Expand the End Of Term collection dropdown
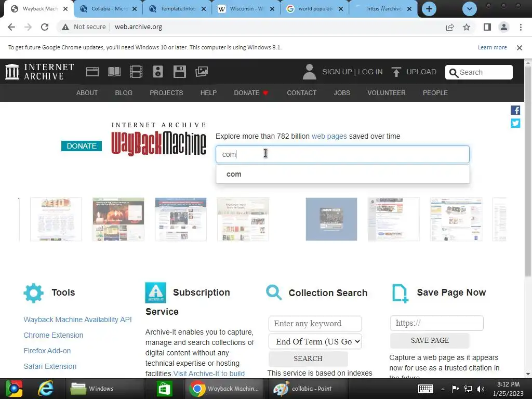 click(315, 342)
